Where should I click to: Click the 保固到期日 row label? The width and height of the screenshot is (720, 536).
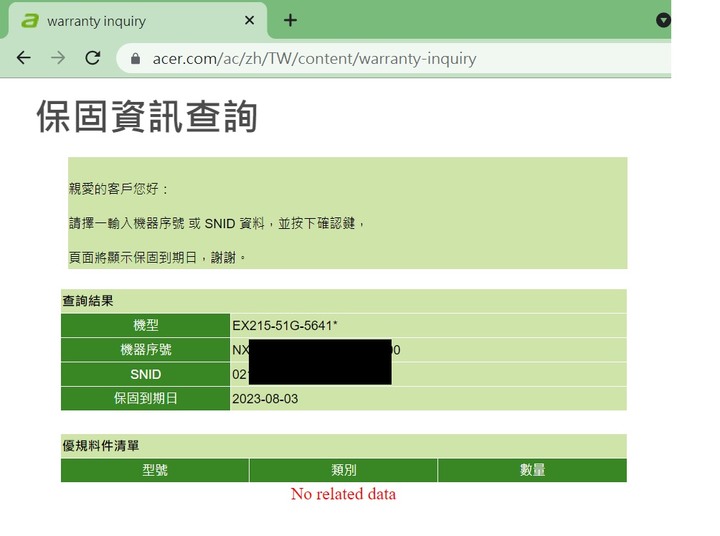pyautogui.click(x=146, y=399)
